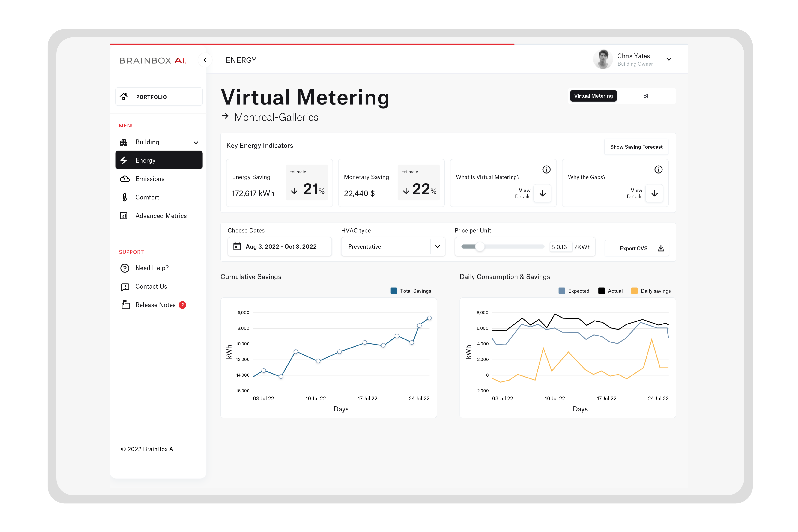Open the Comfort thermometer icon

point(124,197)
